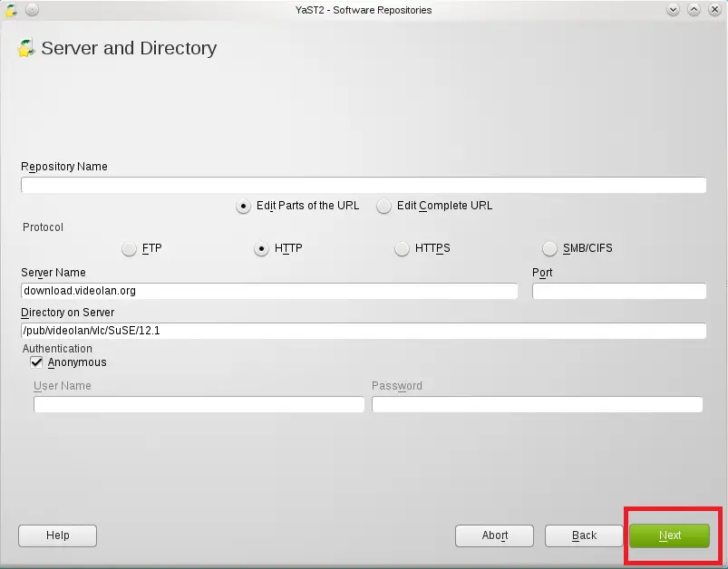Maximize the YaST2 window
This screenshot has height=569, width=728.
point(694,10)
